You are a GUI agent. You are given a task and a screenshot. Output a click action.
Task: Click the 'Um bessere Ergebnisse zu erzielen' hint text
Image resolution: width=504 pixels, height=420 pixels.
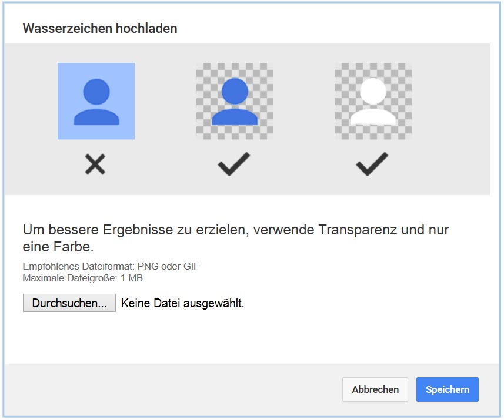135,230
